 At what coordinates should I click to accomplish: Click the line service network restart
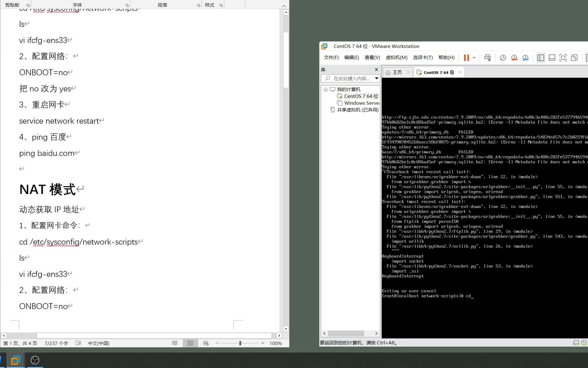[59, 121]
